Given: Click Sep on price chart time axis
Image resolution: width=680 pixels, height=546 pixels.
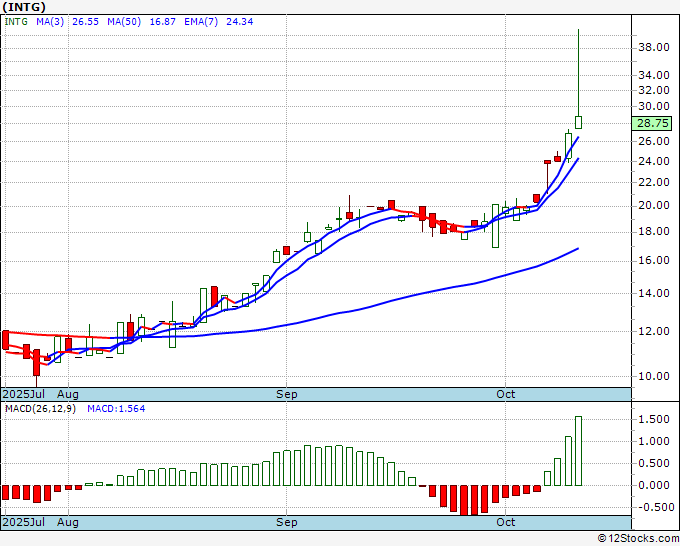Looking at the screenshot, I should click(x=287, y=394).
